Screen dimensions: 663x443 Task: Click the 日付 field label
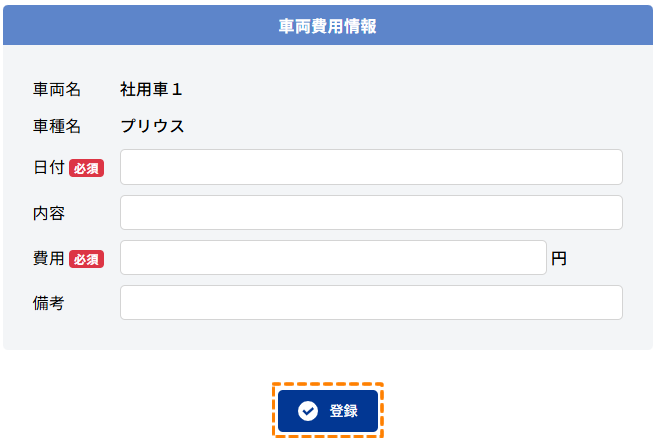click(x=48, y=168)
